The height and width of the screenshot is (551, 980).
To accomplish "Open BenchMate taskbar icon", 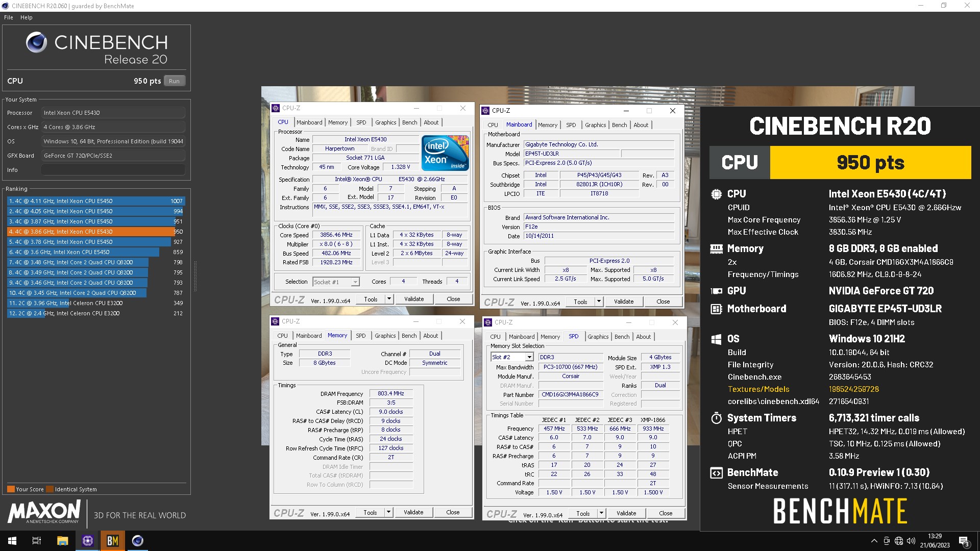I will (113, 541).
